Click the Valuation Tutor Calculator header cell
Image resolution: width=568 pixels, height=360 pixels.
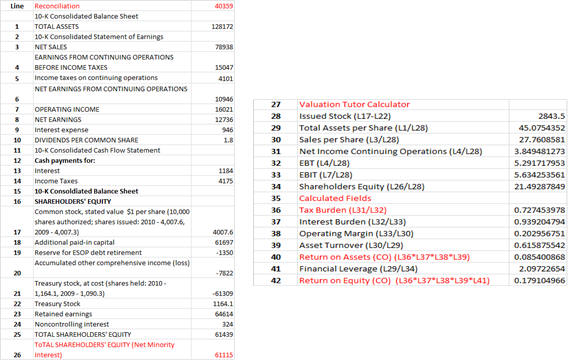403,104
